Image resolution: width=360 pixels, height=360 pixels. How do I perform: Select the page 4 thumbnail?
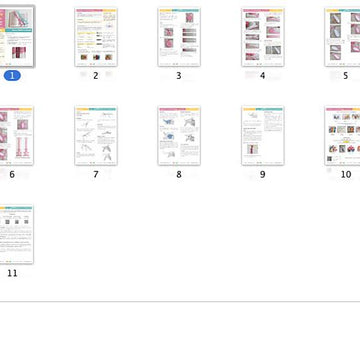coord(263,37)
